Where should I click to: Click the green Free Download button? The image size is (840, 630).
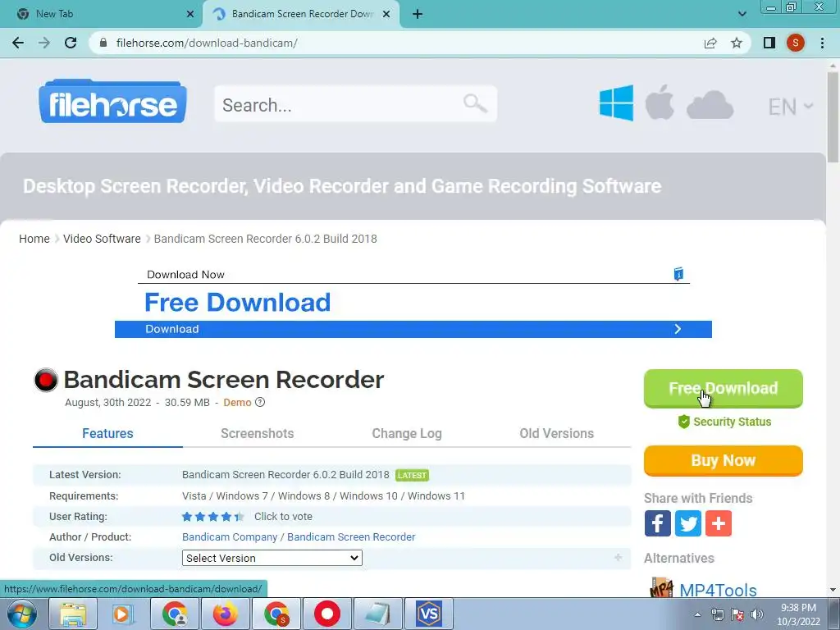pyautogui.click(x=724, y=388)
